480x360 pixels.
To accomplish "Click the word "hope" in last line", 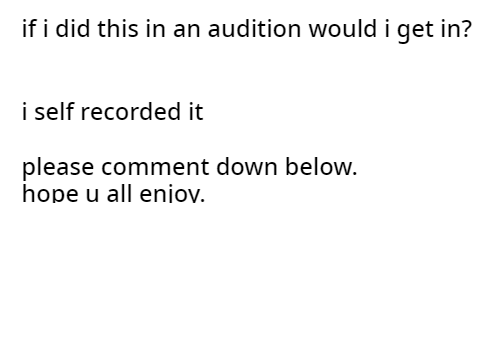I will click(x=50, y=193).
